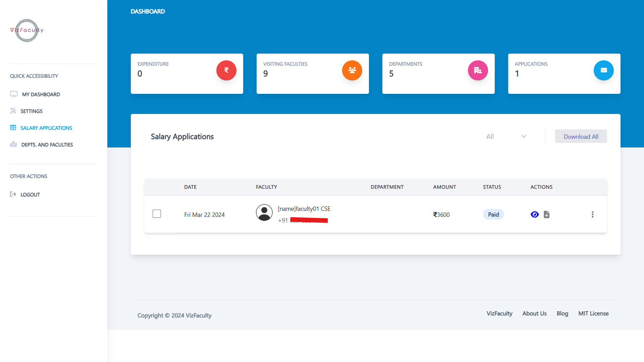
Task: Open About Us footer link
Action: click(534, 313)
